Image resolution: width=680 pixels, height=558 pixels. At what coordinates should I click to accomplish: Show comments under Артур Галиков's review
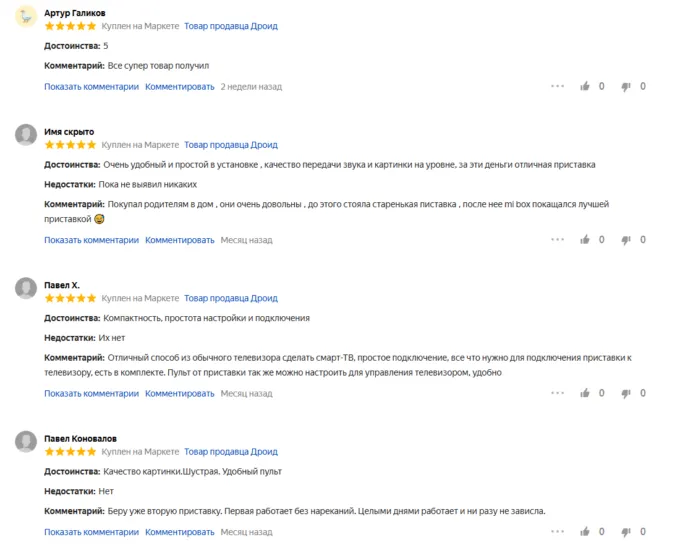click(x=91, y=86)
